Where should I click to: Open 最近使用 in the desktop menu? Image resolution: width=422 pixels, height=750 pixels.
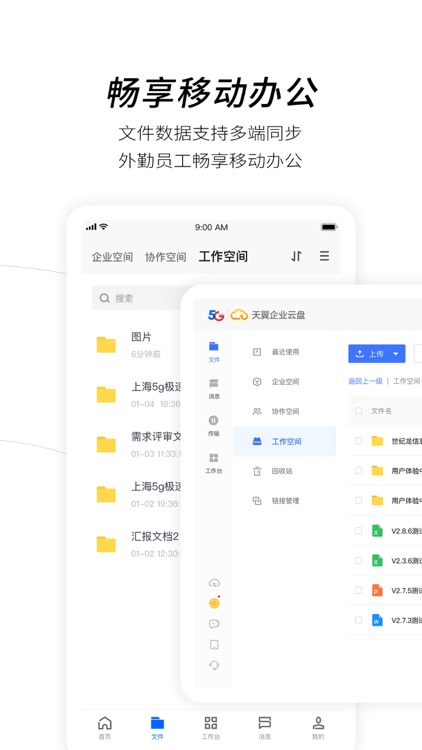[x=284, y=352]
